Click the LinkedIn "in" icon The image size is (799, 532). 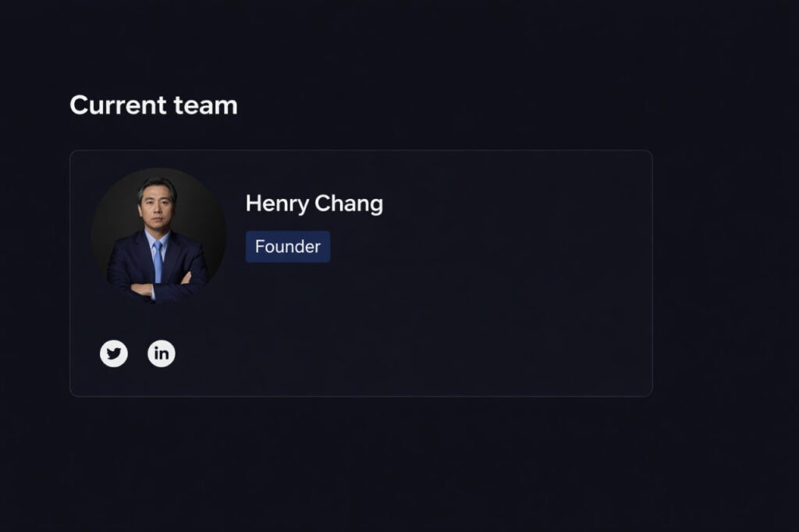162,353
